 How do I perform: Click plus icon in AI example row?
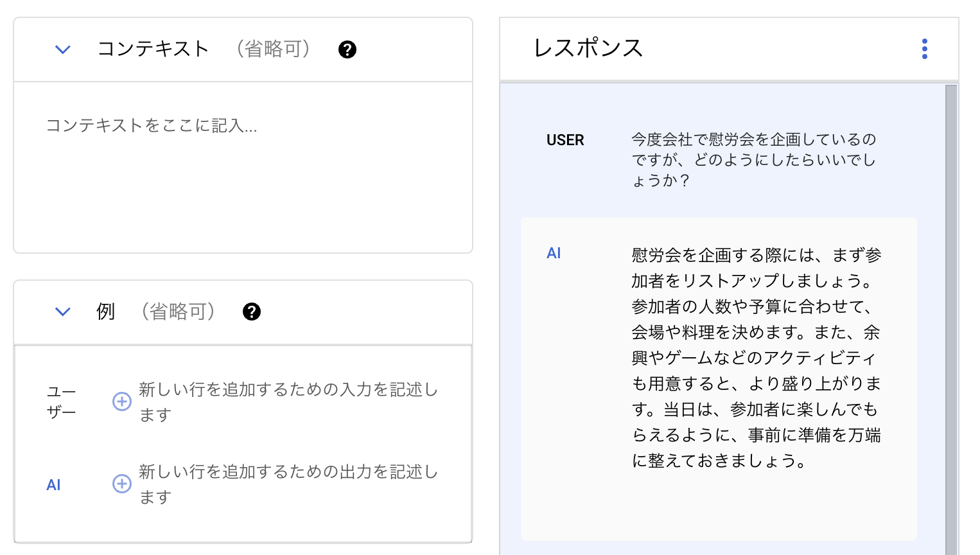point(122,484)
